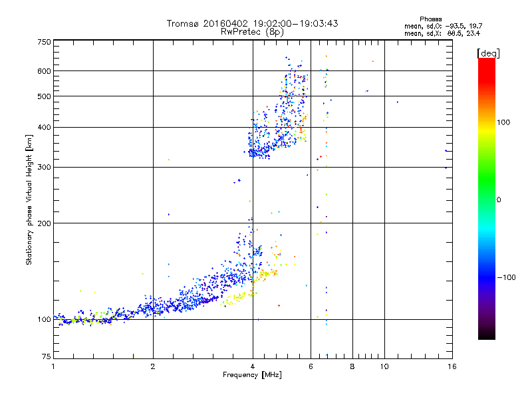Viewport: 532px width, 399px height.
Task: Click the 750 tick label on the height axis
Action: (x=44, y=42)
